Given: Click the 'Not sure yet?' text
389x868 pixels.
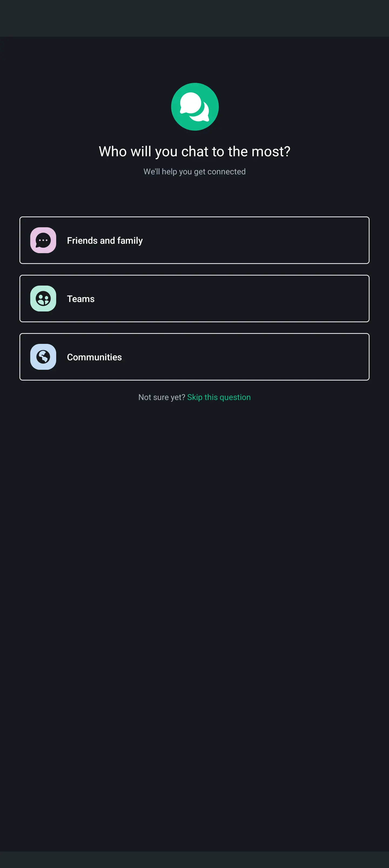Looking at the screenshot, I should tap(162, 397).
